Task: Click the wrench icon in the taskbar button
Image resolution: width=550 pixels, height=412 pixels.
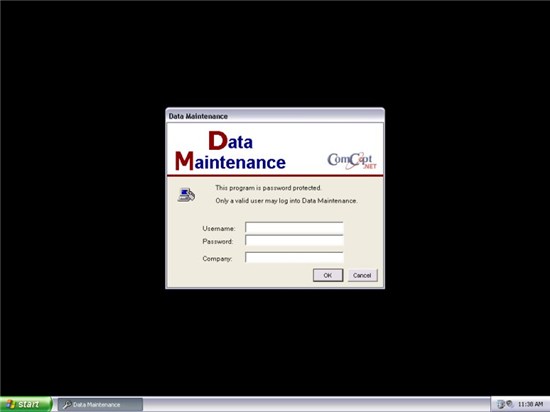Action: pyautogui.click(x=67, y=405)
